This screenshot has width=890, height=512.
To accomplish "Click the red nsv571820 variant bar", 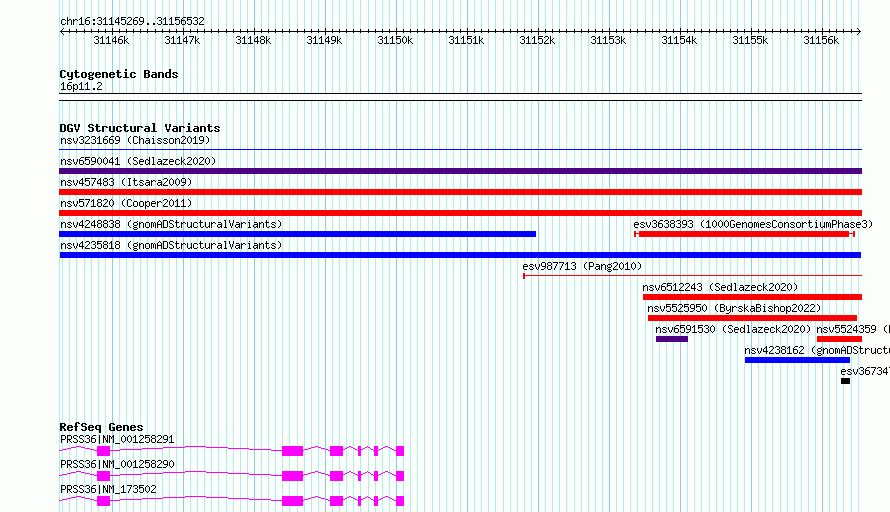I will click(460, 213).
